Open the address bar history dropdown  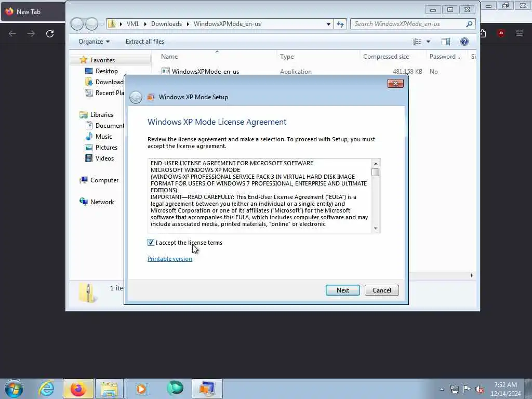coord(328,24)
